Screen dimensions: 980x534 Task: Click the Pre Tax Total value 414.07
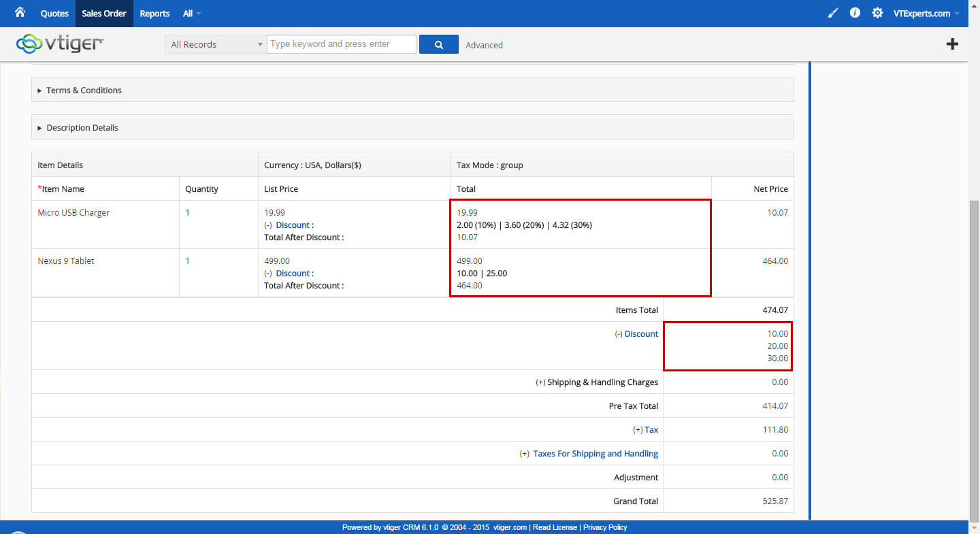pyautogui.click(x=775, y=406)
